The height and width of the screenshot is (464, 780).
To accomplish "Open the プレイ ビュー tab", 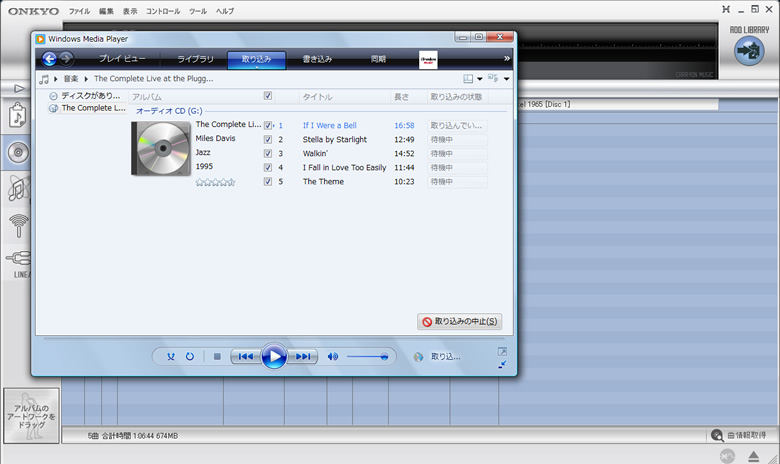I will click(x=122, y=59).
